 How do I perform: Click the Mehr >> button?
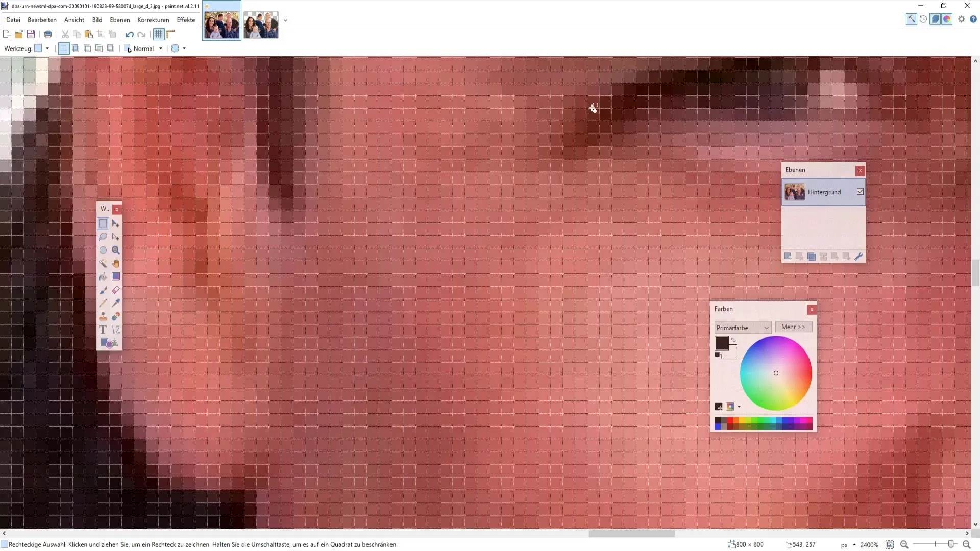(x=794, y=327)
